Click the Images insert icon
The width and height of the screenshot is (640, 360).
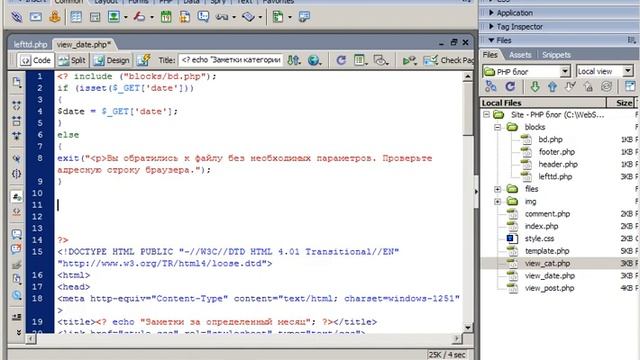point(114,17)
